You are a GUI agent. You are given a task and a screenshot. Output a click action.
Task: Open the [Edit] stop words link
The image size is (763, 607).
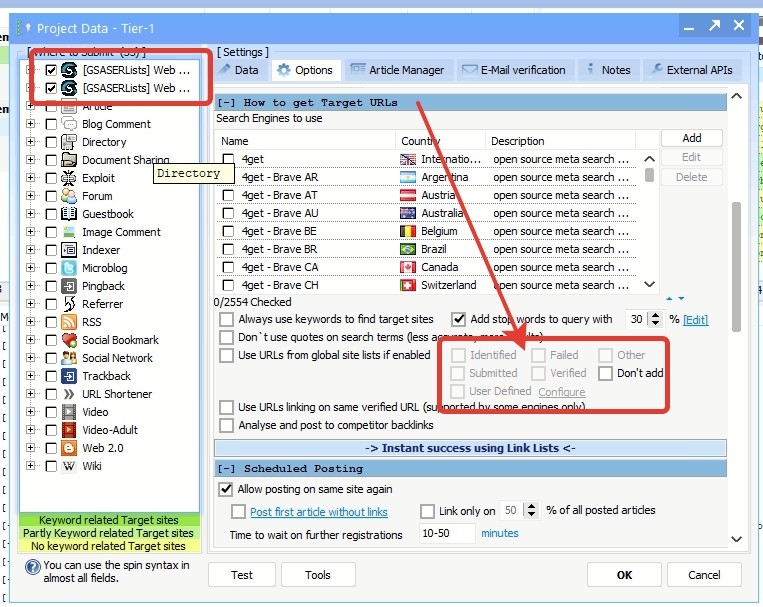pyautogui.click(x=695, y=320)
